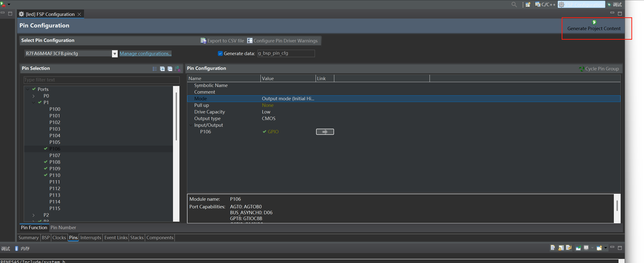Click the a-z sort icon in Pin Selection
Image resolution: width=644 pixels, height=263 pixels.
coord(177,68)
